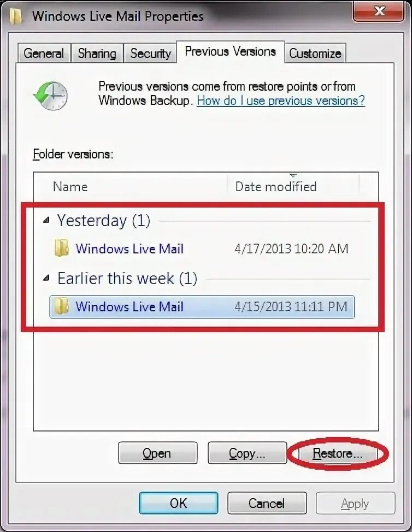The image size is (412, 532).
Task: Collapse the Yesterday (1) group
Action: click(46, 221)
